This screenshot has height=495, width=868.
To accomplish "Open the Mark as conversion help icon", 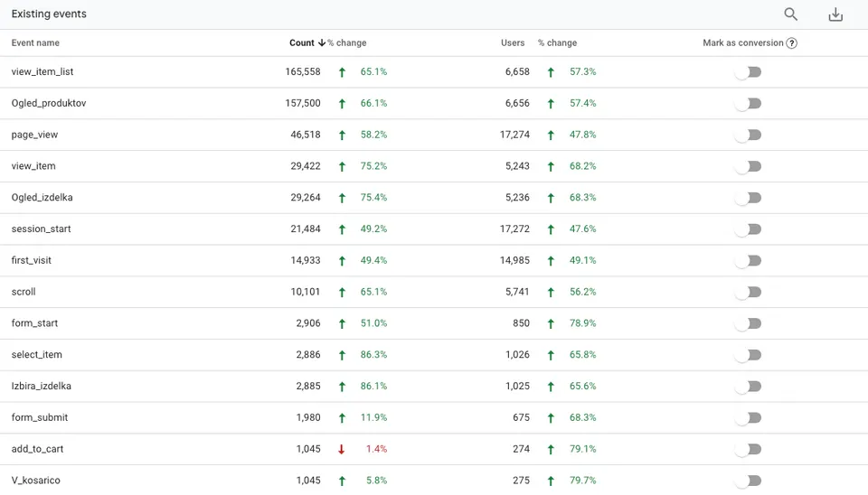I will coord(792,43).
